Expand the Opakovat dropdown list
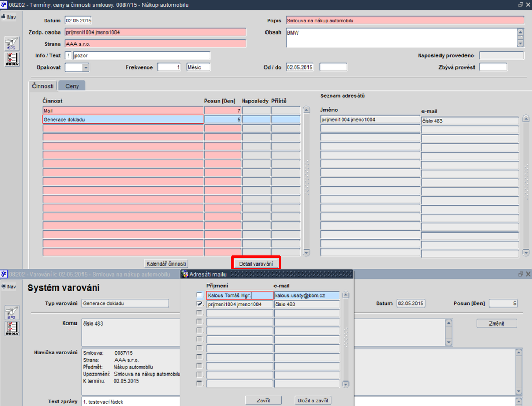This screenshot has width=532, height=406. tap(85, 68)
